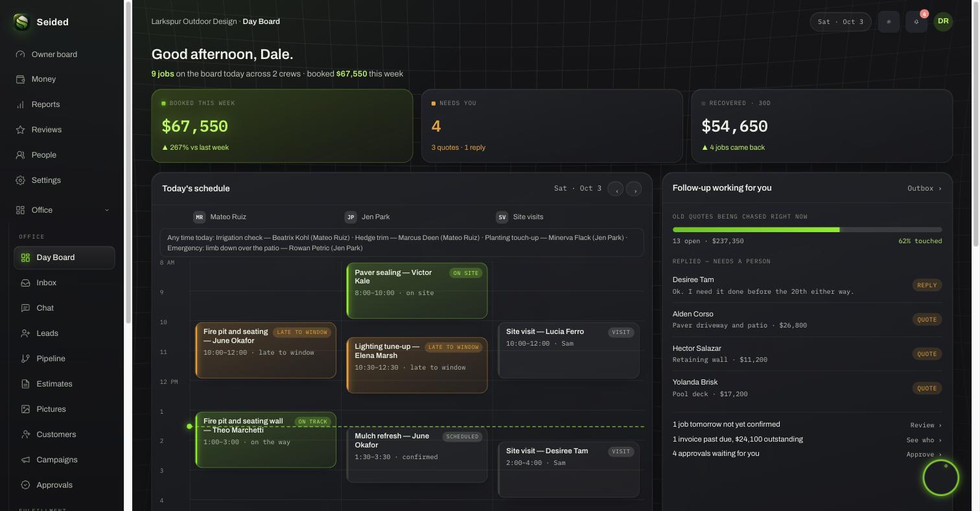Click the Seided logo icon
The width and height of the screenshot is (980, 511).
pos(21,22)
